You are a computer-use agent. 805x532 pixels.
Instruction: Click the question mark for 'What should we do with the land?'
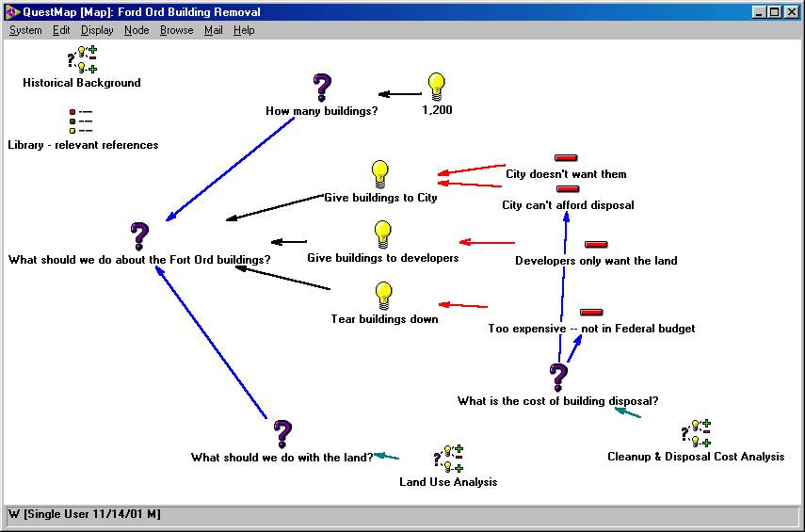[282, 434]
